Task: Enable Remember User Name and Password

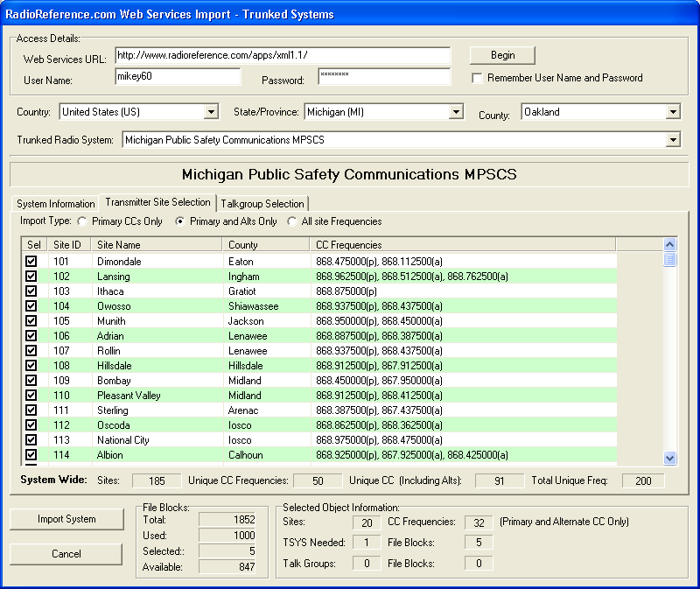Action: [477, 78]
